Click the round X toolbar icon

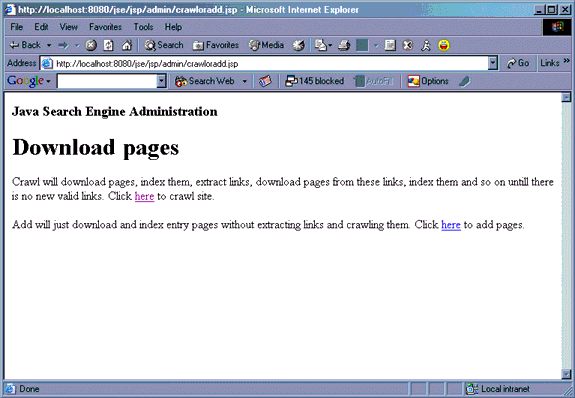408,45
